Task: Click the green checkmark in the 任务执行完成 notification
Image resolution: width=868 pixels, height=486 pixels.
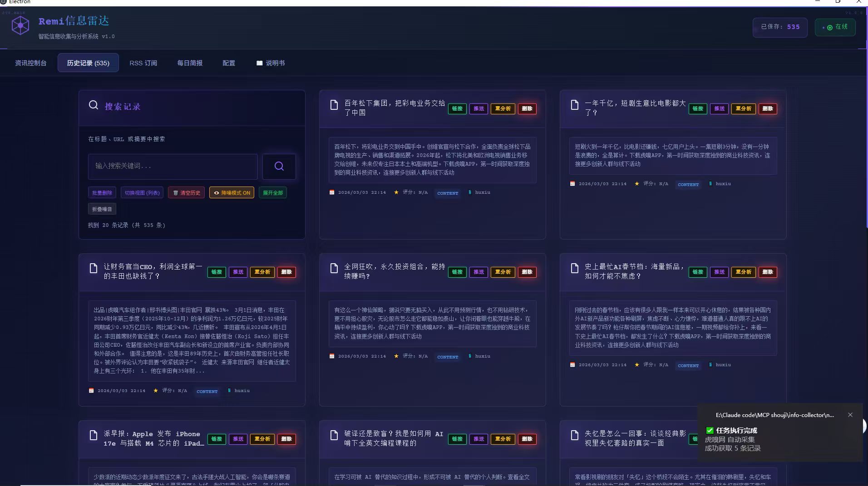Action: [x=709, y=430]
